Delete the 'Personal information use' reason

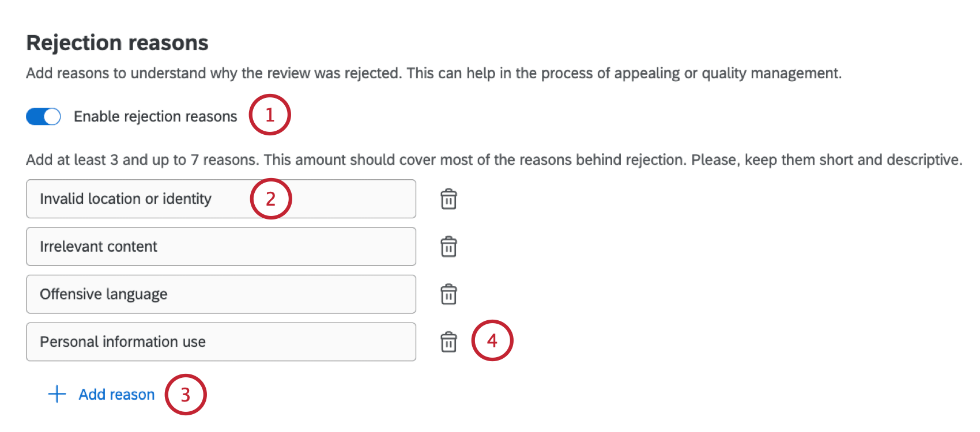448,342
